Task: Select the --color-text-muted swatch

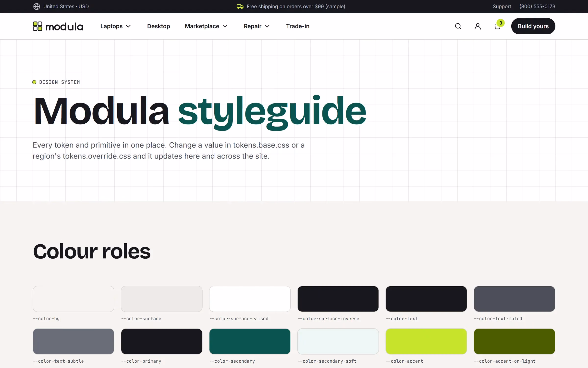Action: (514, 299)
